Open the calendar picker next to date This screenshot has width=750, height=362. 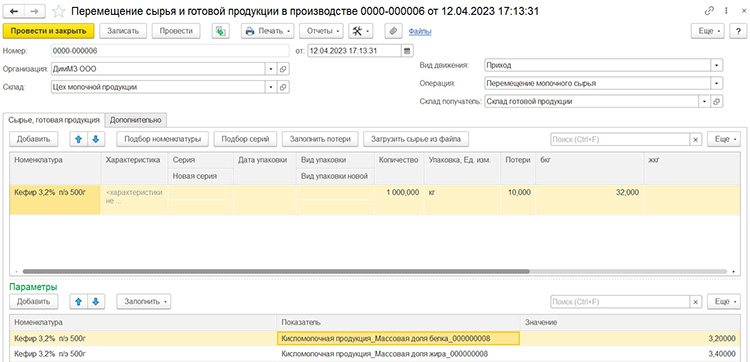tap(407, 50)
